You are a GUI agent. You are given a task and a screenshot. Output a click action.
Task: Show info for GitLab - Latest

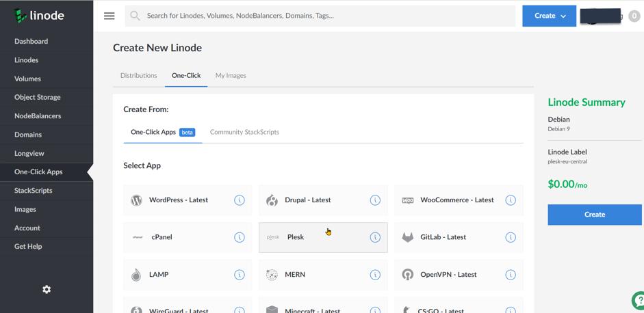click(x=511, y=237)
